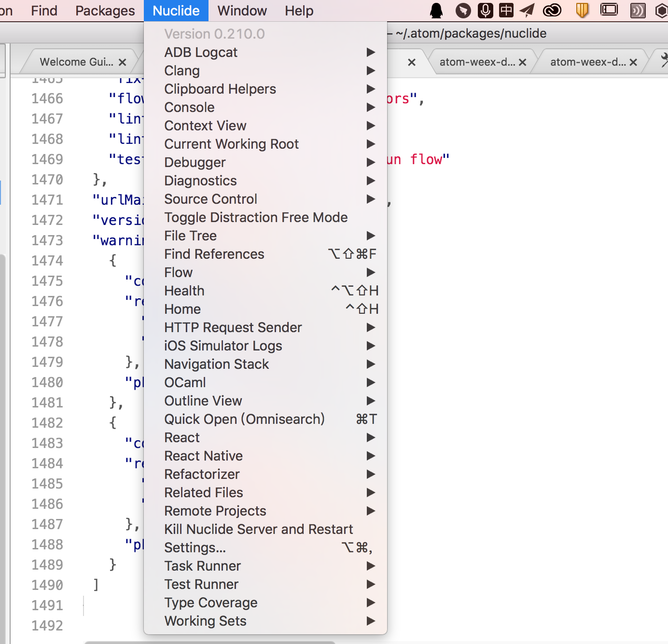Click line number 1466 in the gutter
This screenshot has height=644, width=668.
click(47, 98)
